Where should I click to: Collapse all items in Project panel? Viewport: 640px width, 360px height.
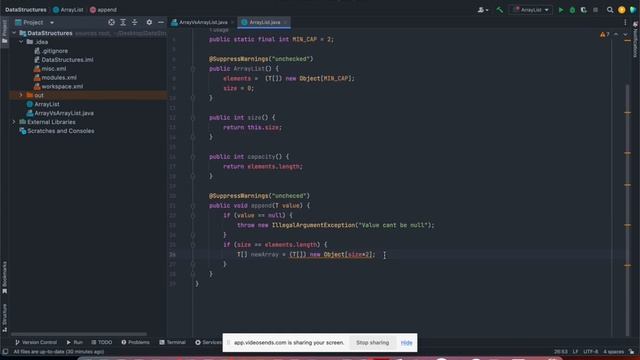click(134, 22)
